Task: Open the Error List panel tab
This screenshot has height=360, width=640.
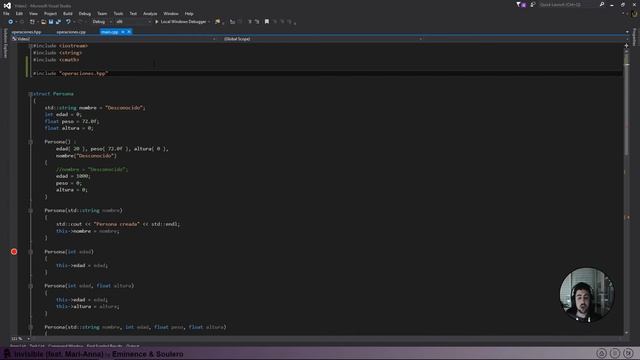Action: click(x=18, y=346)
